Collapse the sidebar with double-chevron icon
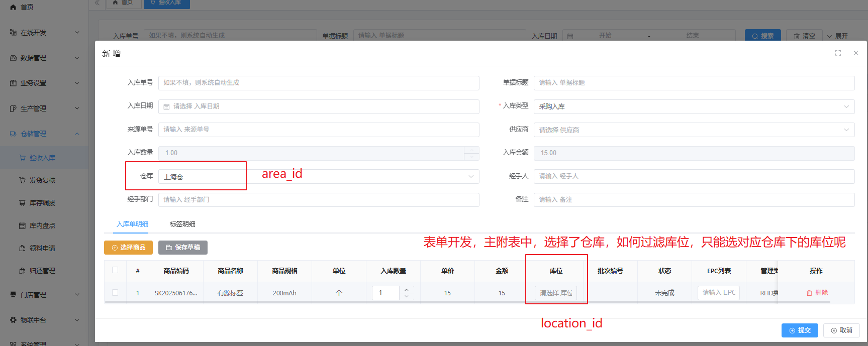 (97, 3)
